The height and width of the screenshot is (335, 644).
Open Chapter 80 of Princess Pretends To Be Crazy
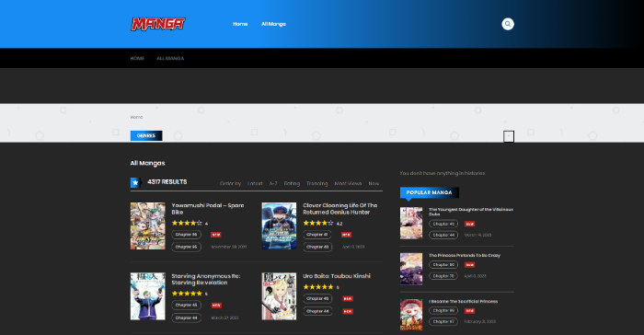click(443, 265)
